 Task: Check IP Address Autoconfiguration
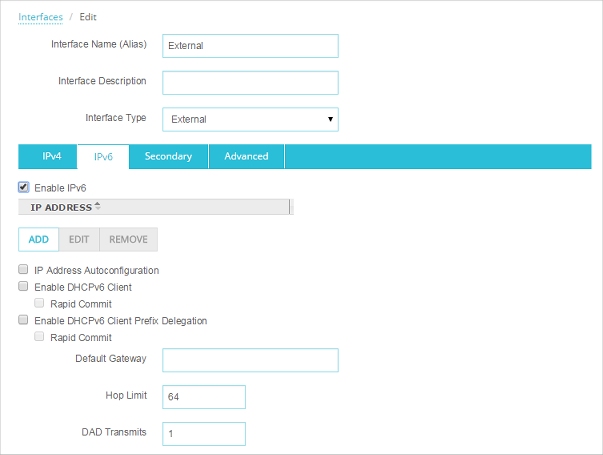tap(24, 270)
